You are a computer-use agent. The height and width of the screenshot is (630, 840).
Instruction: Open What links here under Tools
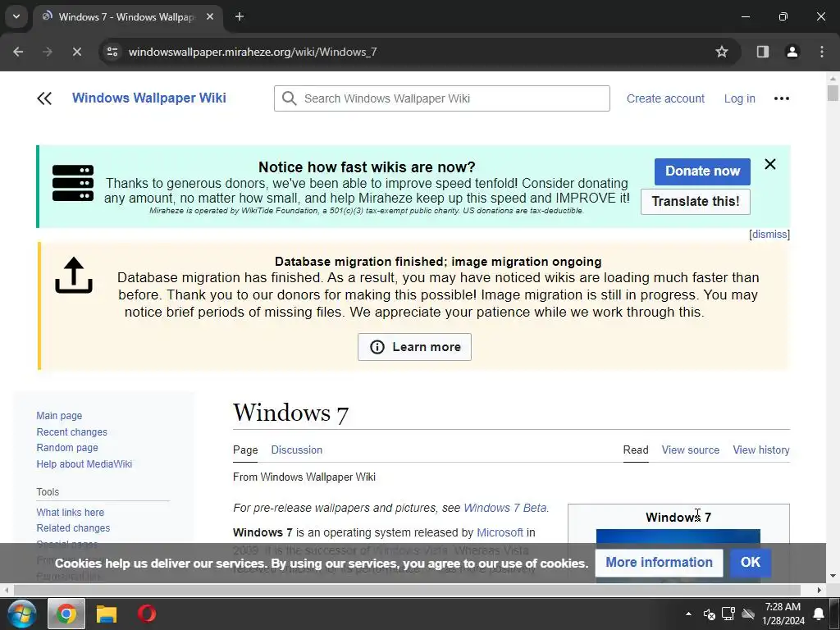(x=71, y=513)
